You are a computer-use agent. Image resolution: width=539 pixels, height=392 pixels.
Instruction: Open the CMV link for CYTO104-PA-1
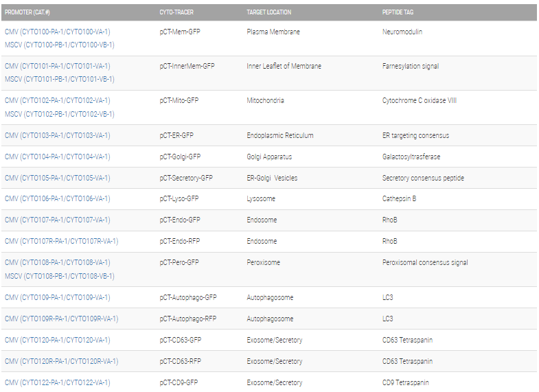57,157
